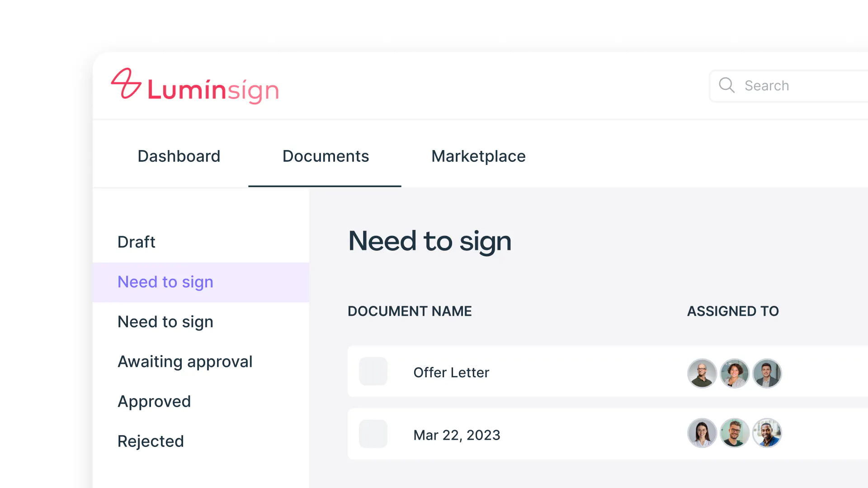Click the magnifying glass search icon
Screen dimensions: 868x488
pyautogui.click(x=726, y=85)
